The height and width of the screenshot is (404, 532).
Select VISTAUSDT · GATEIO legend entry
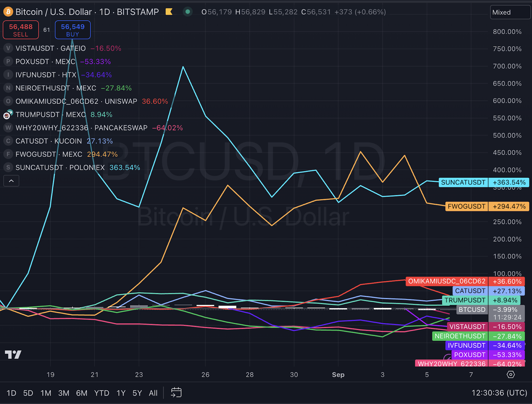coord(51,48)
